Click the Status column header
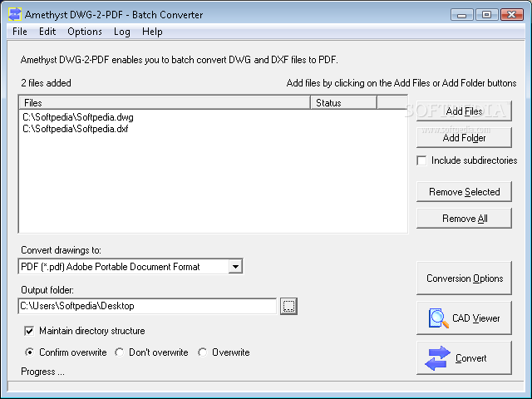532x399 pixels. point(343,103)
